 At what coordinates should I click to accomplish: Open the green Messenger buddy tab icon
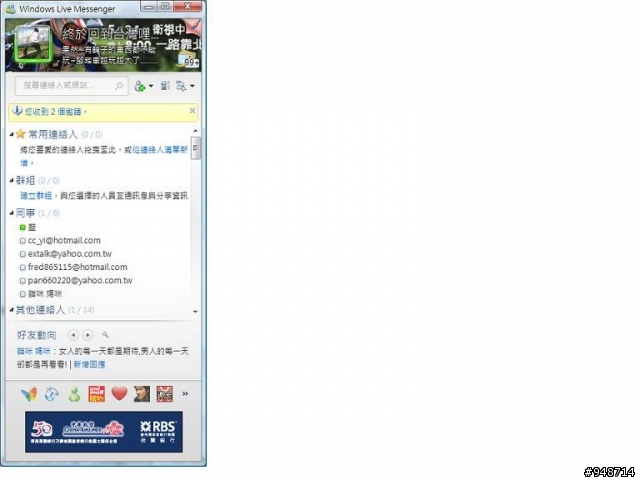tap(74, 394)
